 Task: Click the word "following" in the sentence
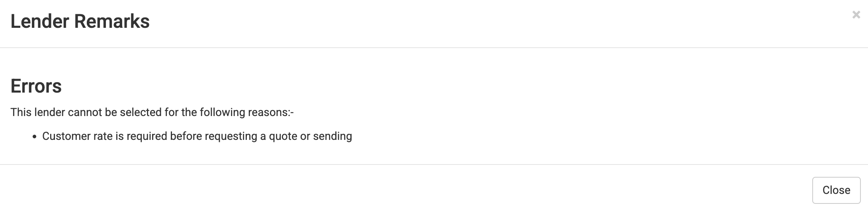coord(222,112)
